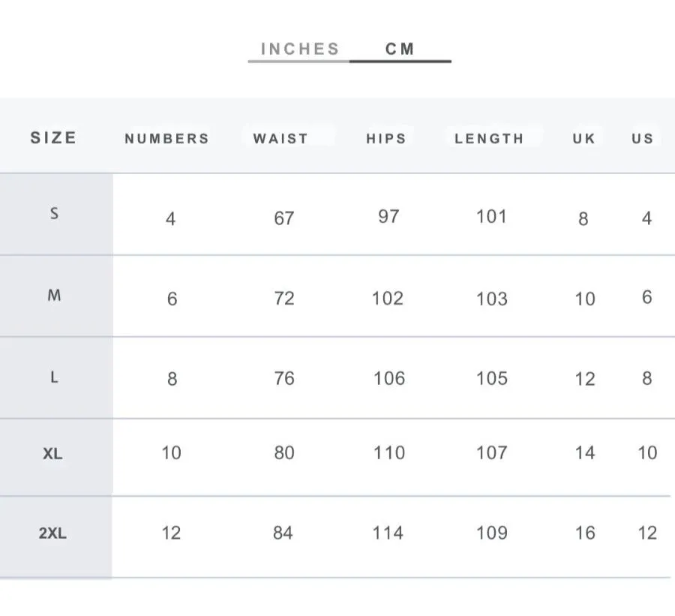Select the M size row label

[x=54, y=296]
